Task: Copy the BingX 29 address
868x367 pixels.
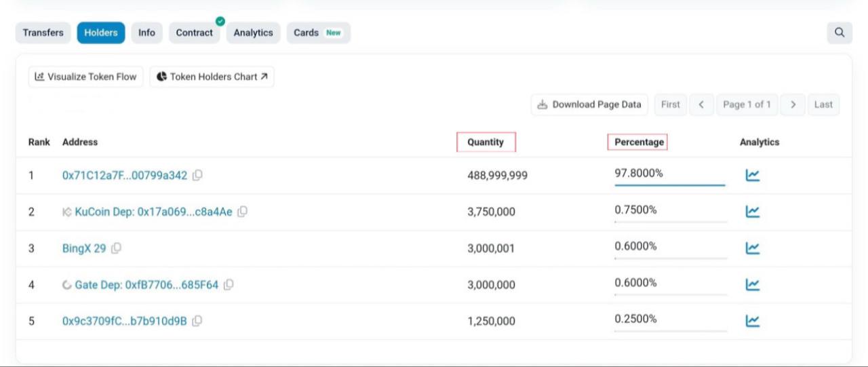Action: click(x=117, y=248)
